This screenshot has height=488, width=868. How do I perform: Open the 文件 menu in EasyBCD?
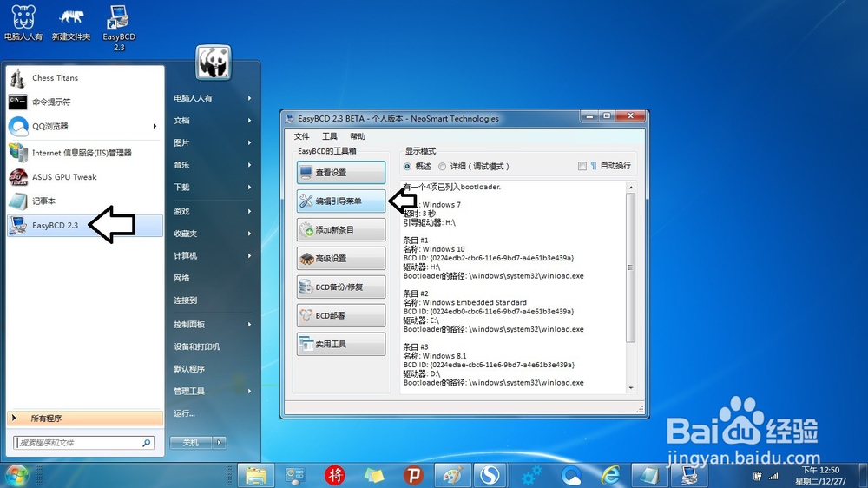pos(302,136)
